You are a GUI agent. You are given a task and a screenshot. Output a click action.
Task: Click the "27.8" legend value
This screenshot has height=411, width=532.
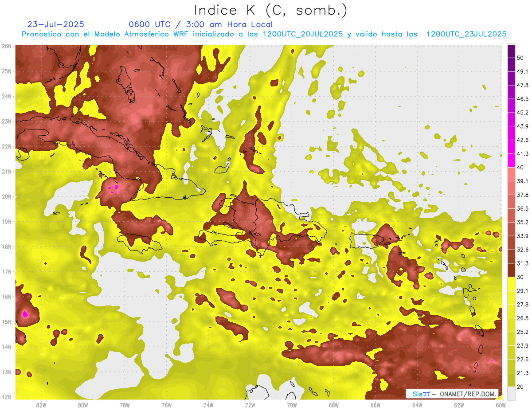(522, 305)
